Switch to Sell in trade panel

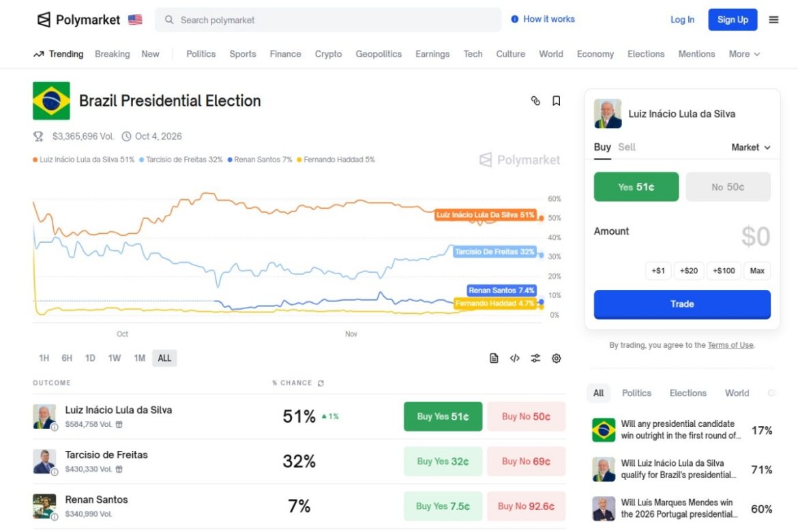627,147
